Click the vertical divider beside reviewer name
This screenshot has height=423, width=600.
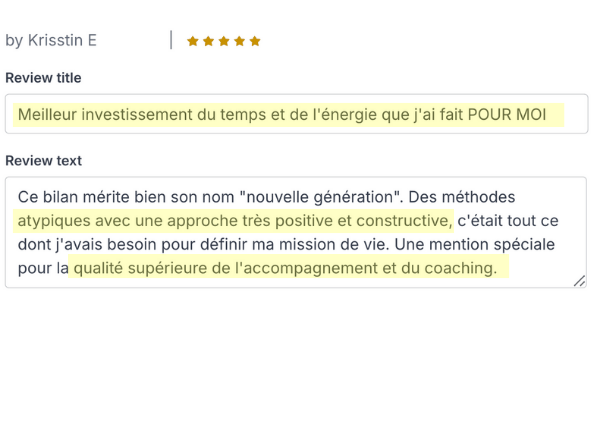171,40
